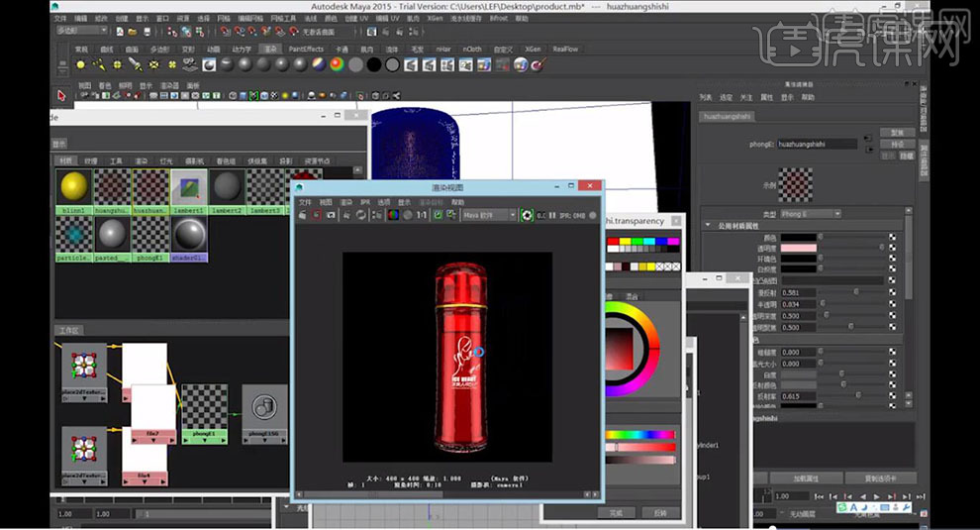980x530 pixels.
Task: Click the render region red-square icon
Action: 316,215
